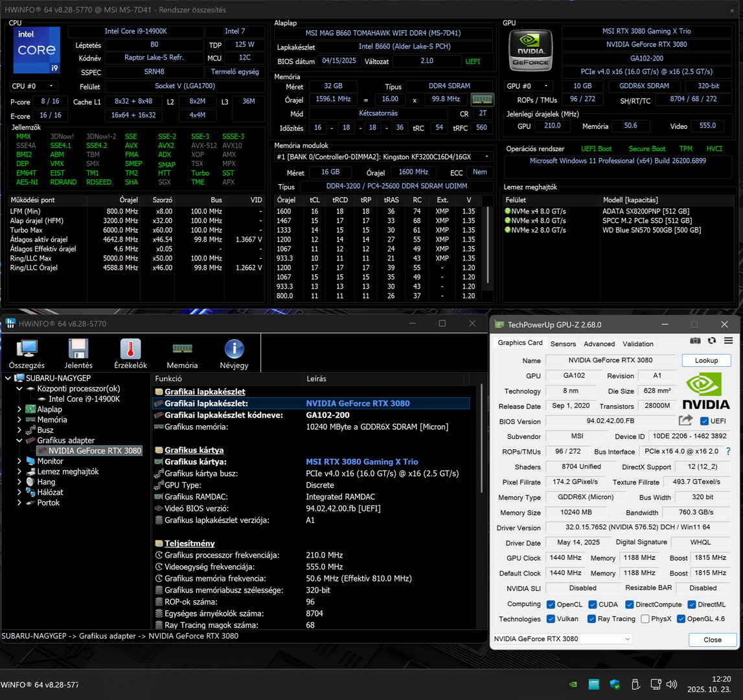Enable the PhysX checkbox
This screenshot has width=743, height=700.
(x=645, y=619)
